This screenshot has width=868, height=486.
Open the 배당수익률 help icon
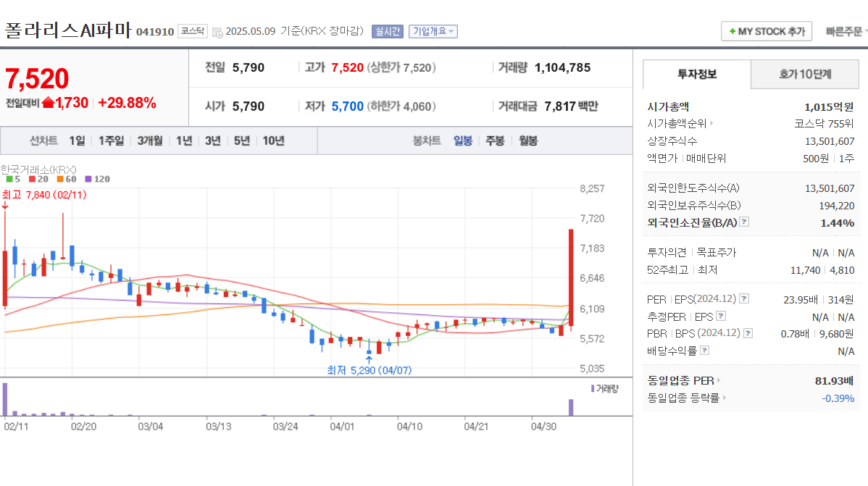tap(704, 350)
